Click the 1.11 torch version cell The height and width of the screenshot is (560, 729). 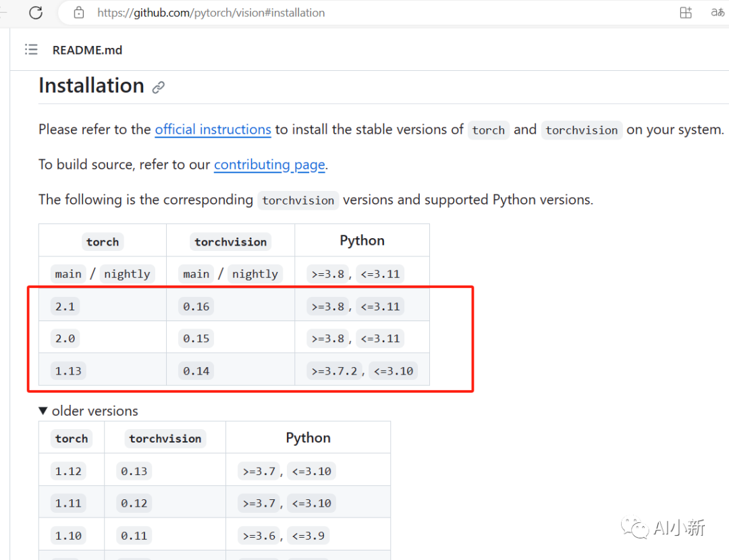68,504
